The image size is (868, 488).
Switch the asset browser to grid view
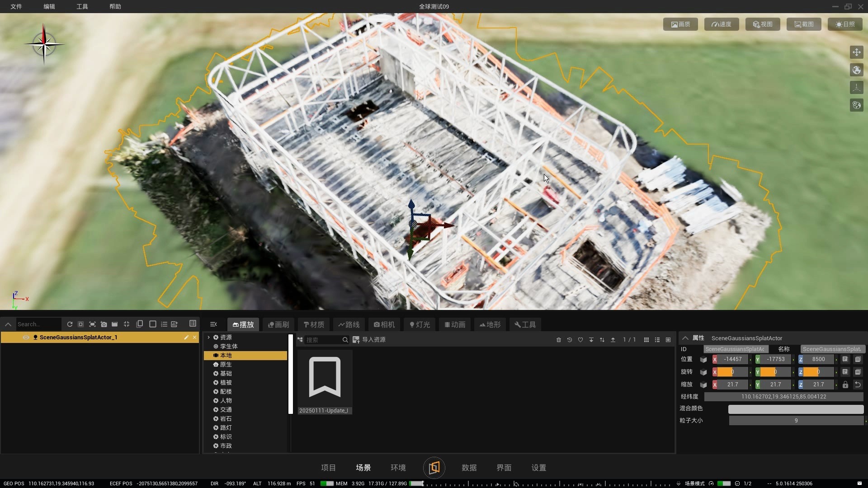[646, 340]
